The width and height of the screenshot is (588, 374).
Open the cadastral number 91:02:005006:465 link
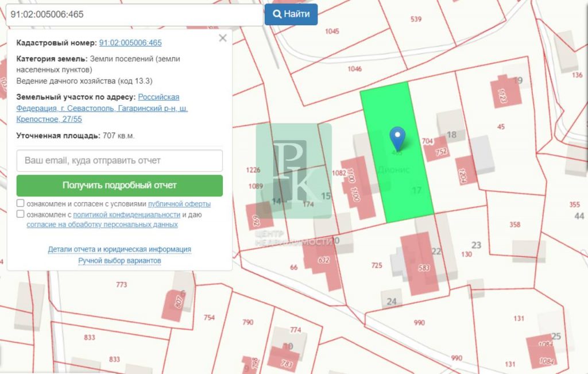[130, 43]
